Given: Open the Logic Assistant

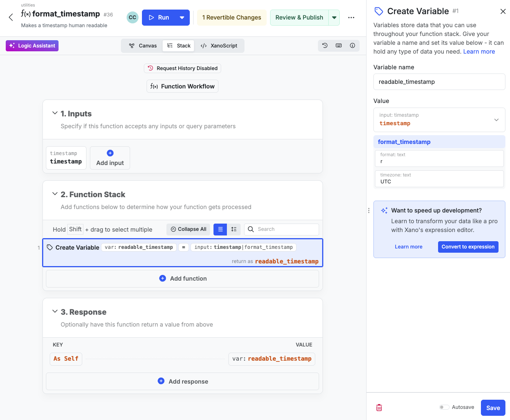Looking at the screenshot, I should [x=32, y=46].
